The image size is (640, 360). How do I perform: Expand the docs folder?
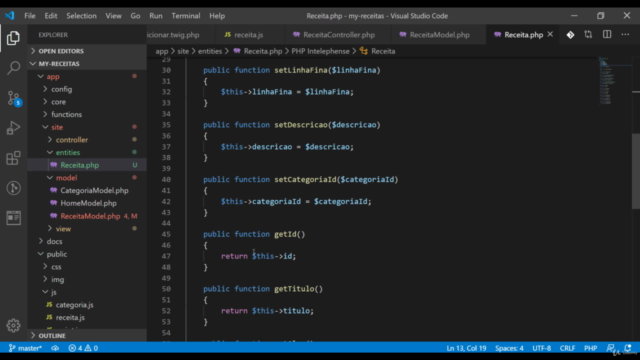(x=87, y=241)
